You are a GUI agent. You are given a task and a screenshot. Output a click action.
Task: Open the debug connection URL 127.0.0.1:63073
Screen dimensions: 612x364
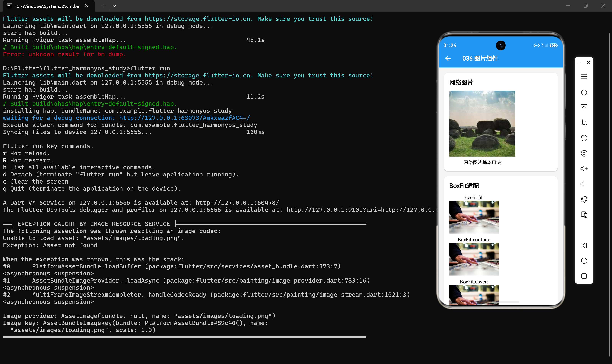pyautogui.click(x=185, y=118)
